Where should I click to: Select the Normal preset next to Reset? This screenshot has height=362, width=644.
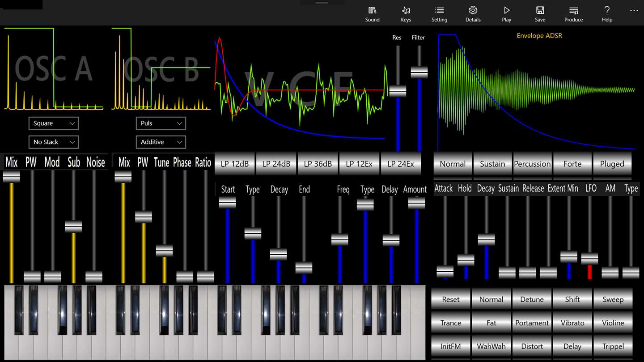click(x=491, y=299)
